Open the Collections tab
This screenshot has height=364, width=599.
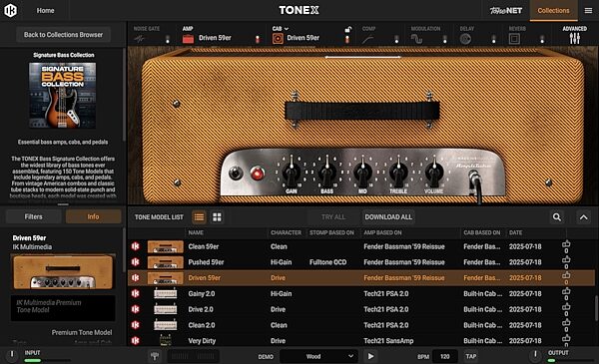click(x=553, y=11)
